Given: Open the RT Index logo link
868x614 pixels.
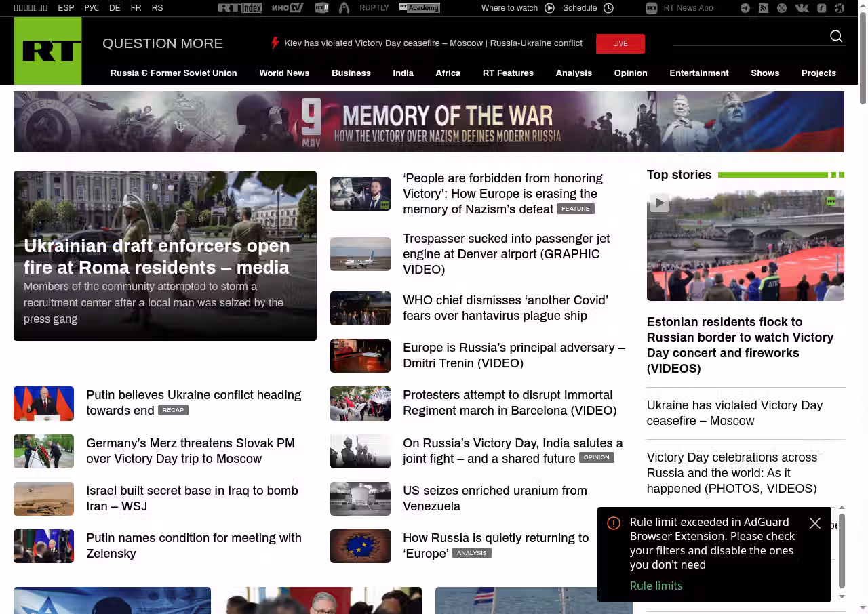Looking at the screenshot, I should click(239, 8).
